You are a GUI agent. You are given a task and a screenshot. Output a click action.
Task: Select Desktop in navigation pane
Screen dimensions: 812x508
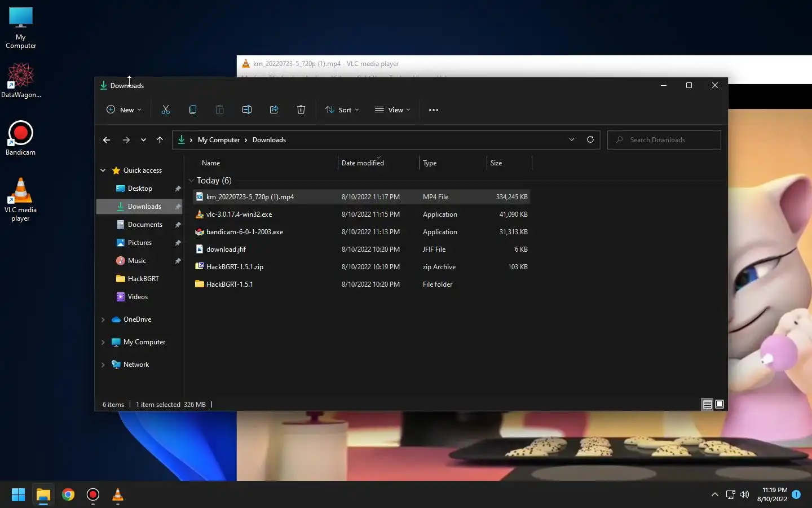(x=139, y=189)
